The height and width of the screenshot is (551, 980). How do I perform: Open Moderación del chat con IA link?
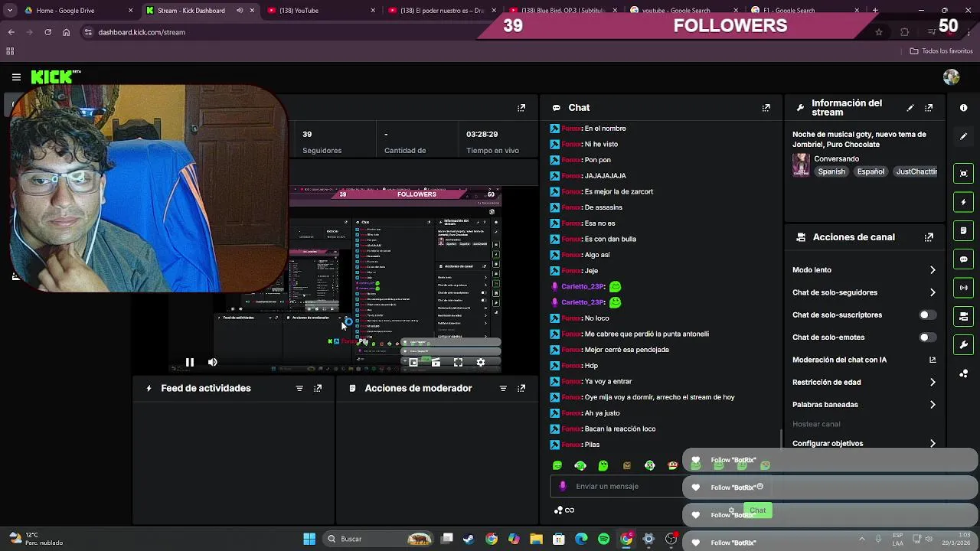tap(864, 360)
